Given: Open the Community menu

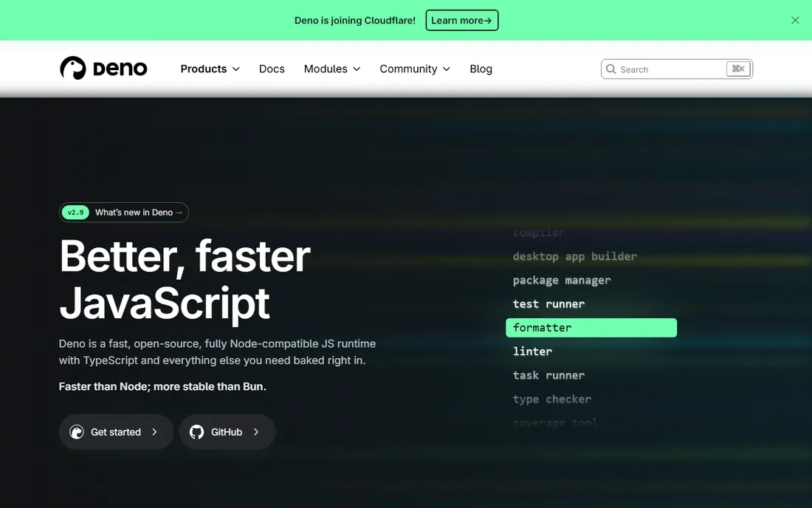Looking at the screenshot, I should pyautogui.click(x=409, y=69).
